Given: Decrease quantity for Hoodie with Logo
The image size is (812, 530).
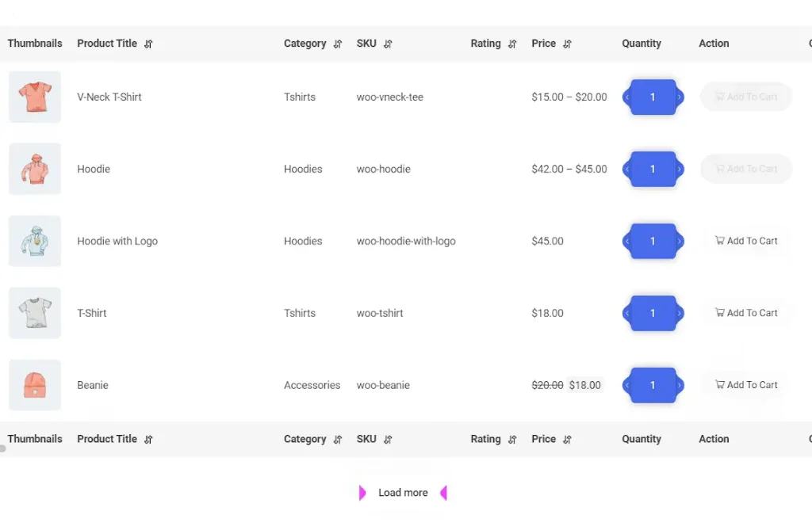Looking at the screenshot, I should (x=627, y=241).
